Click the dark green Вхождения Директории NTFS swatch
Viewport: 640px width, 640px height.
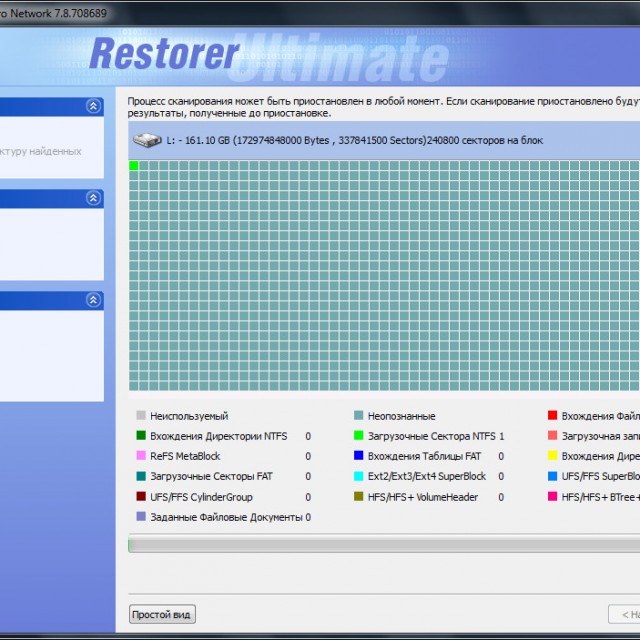point(141,436)
